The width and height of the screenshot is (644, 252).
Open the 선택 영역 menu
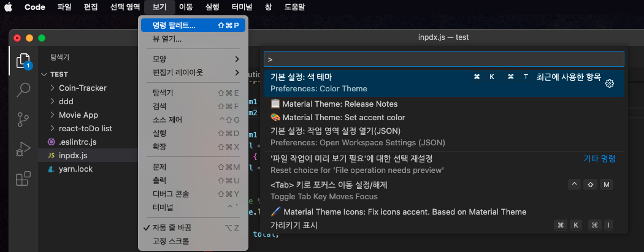click(125, 7)
